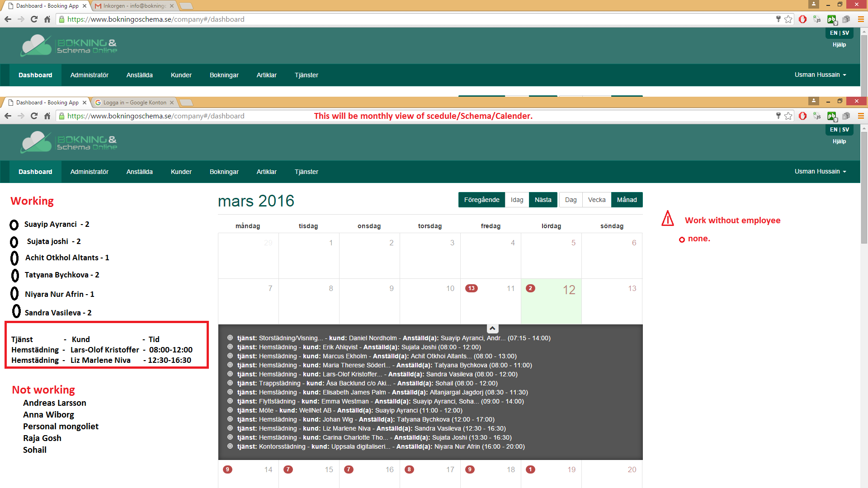Click the red 13 badge on Friday 11
Screen dimensions: 868x488
tap(471, 288)
